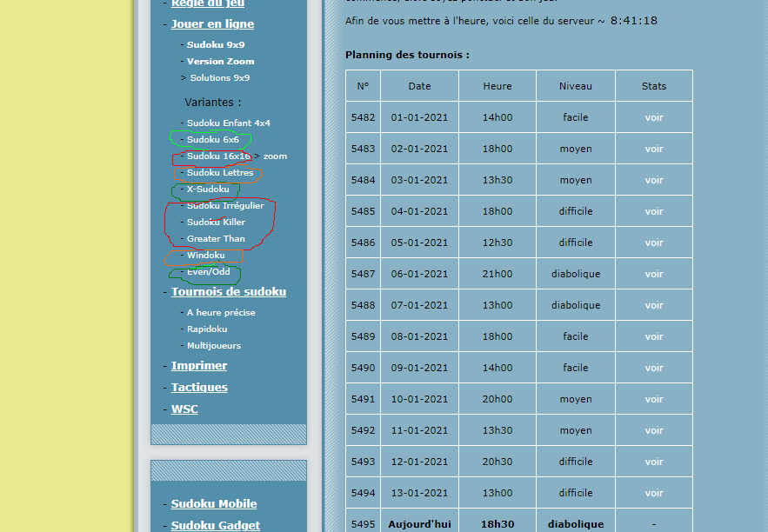
Task: Open Windoku variant
Action: tap(206, 256)
